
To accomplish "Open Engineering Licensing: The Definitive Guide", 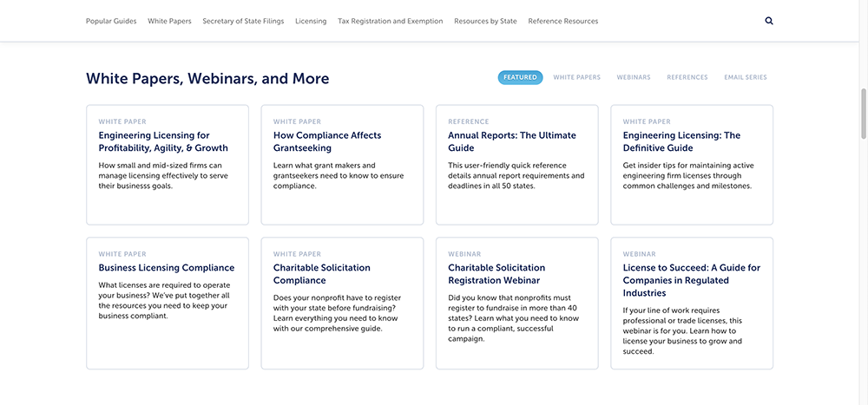I will click(681, 141).
